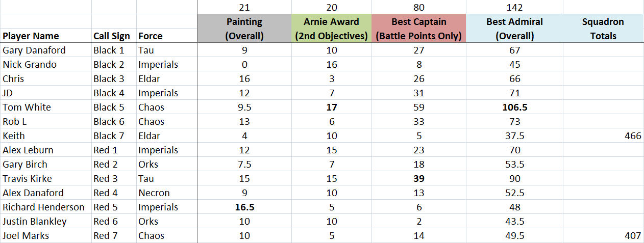Select the 142 maximum value above Best Admiral

point(514,8)
